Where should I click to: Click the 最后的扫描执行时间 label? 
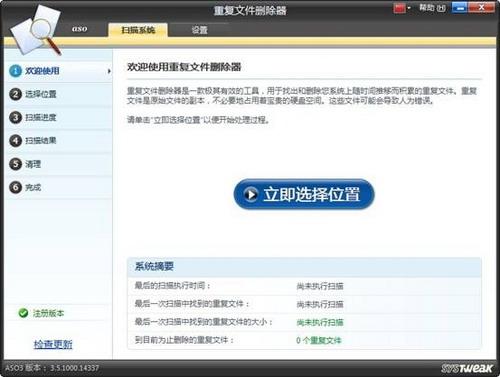point(172,286)
